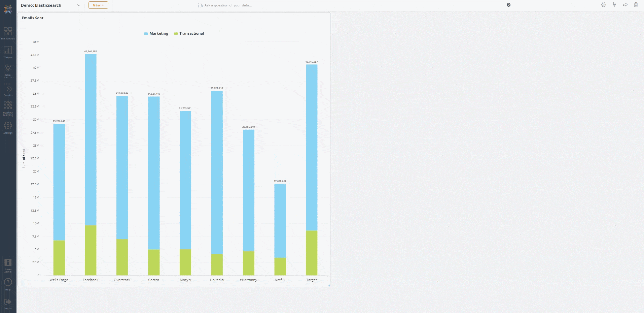Open Settings in the sidebar
Image resolution: width=644 pixels, height=313 pixels.
(x=8, y=127)
